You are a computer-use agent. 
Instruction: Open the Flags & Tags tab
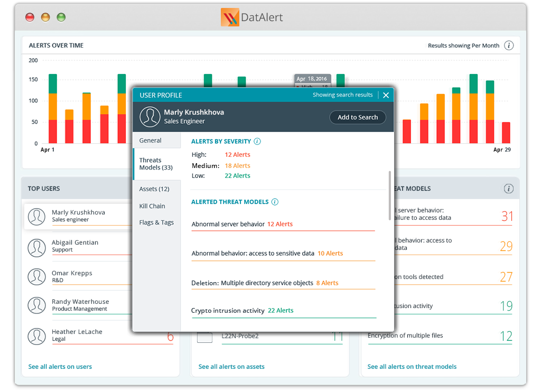[156, 222]
